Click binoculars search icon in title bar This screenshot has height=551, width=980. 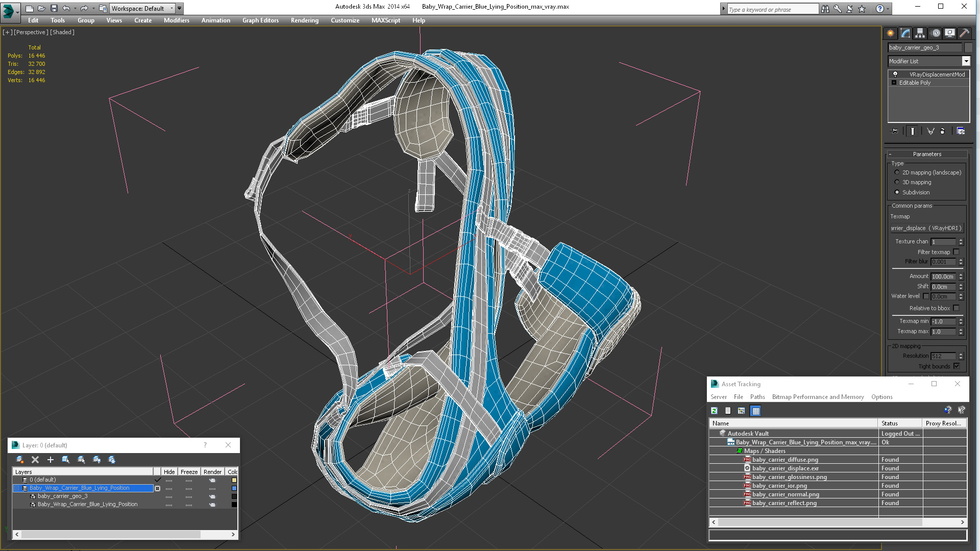(825, 9)
